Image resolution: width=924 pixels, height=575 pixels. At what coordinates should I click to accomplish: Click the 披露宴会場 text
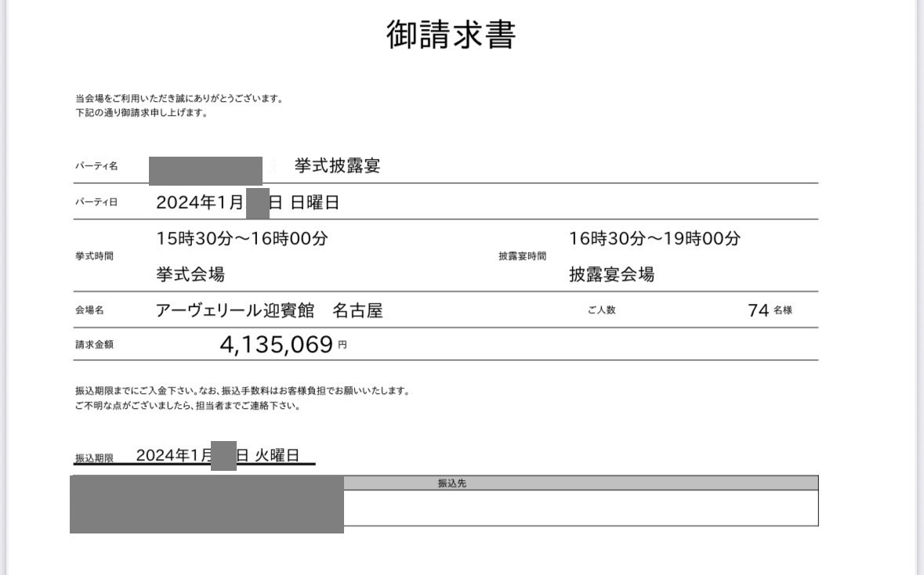[x=611, y=274]
